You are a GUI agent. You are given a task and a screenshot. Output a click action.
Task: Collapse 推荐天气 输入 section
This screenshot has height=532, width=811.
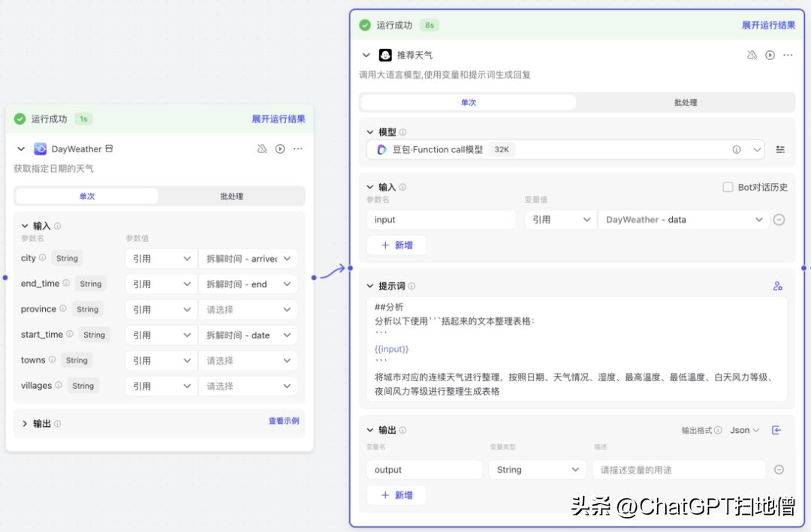(369, 187)
